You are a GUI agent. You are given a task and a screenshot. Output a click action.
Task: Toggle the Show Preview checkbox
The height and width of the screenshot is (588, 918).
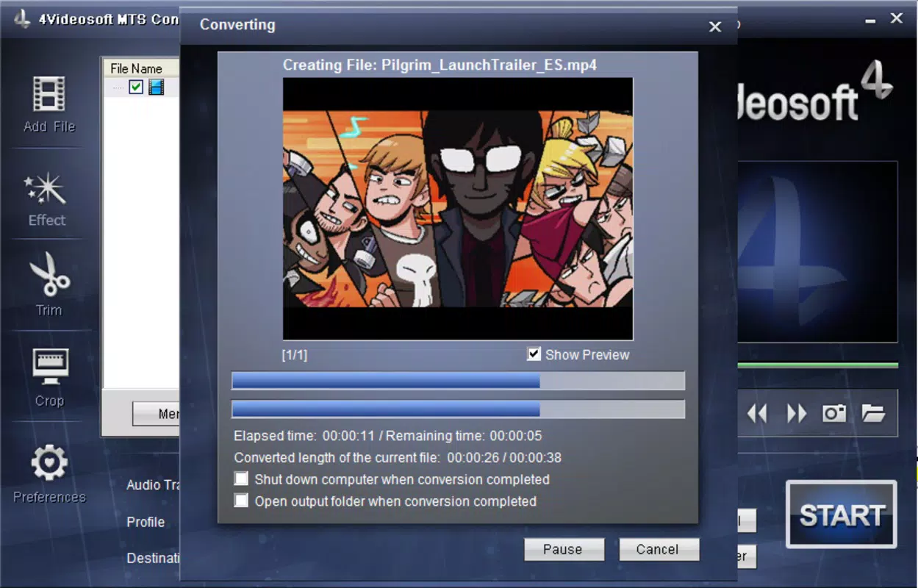(x=534, y=354)
